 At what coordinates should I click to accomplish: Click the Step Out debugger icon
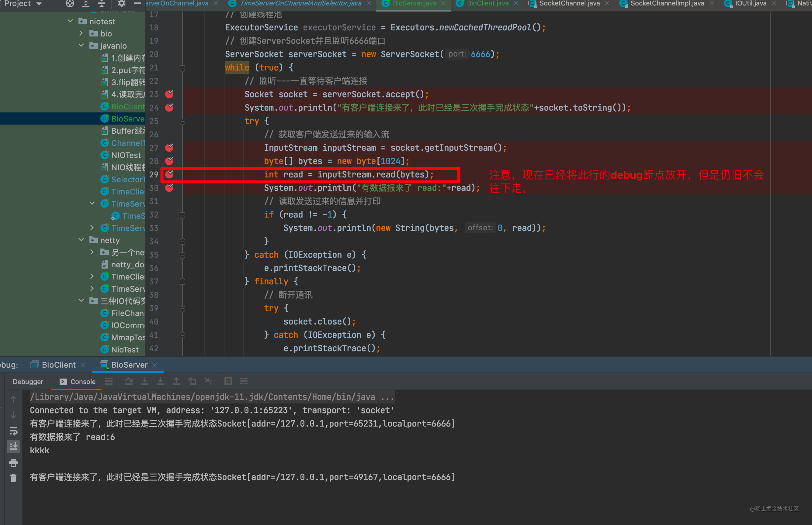[176, 381]
